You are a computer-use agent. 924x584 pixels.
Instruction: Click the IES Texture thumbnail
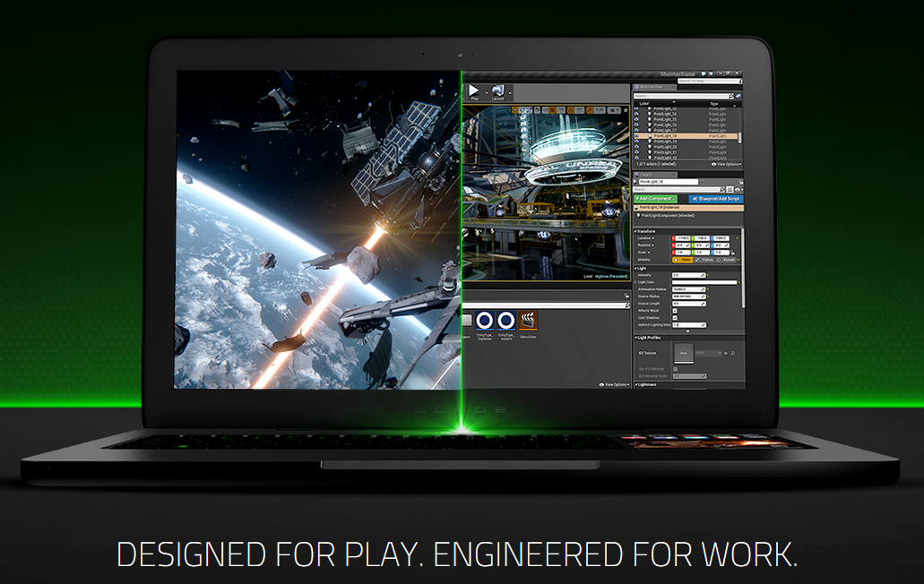(x=684, y=353)
